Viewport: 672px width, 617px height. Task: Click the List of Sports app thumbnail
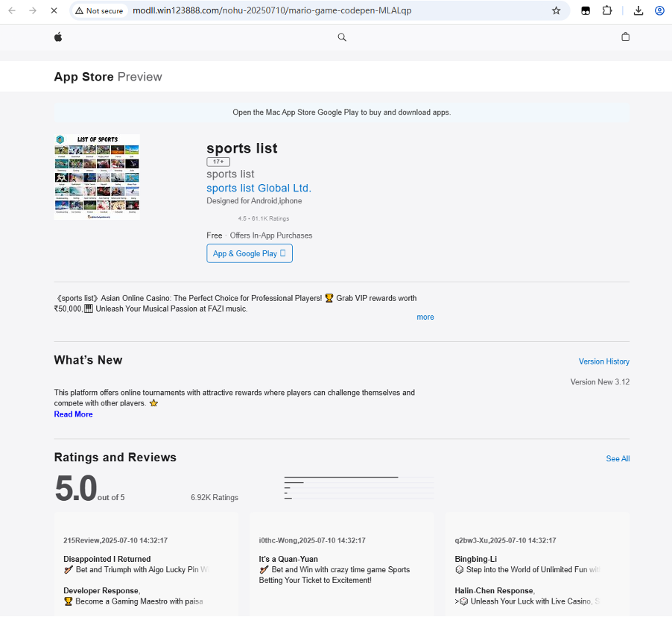[x=97, y=177]
